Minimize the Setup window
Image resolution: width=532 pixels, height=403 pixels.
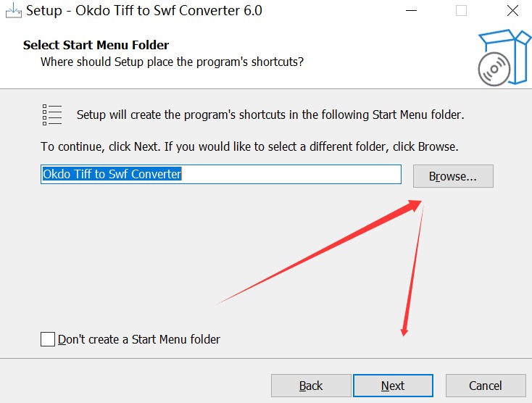coord(411,11)
